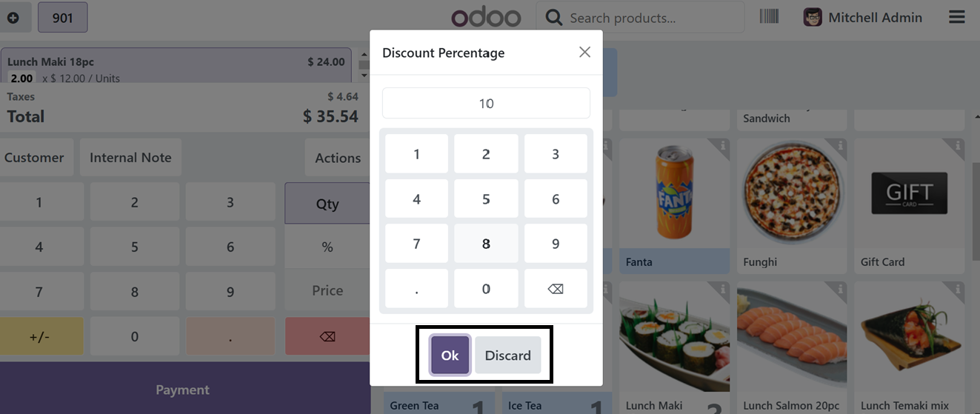The image size is (980, 414).
Task: Open the Actions menu
Action: [x=338, y=158]
